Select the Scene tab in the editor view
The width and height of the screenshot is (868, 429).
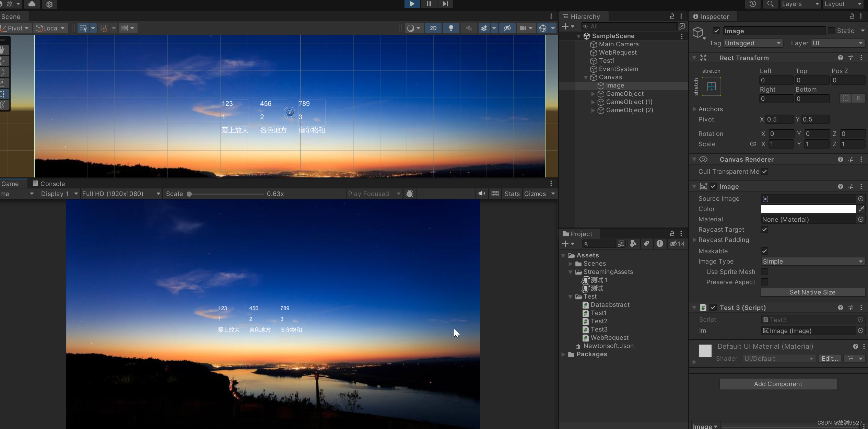coord(11,16)
